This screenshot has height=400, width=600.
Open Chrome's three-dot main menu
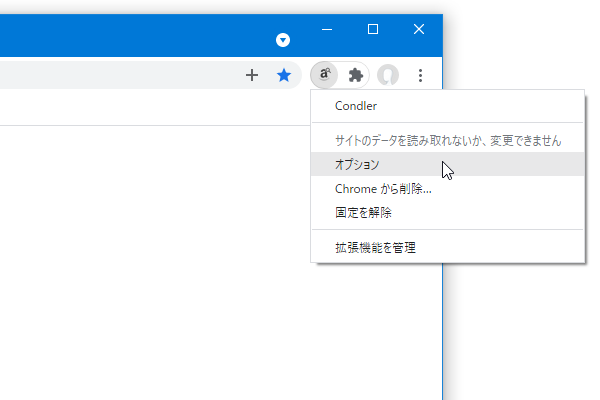point(420,75)
